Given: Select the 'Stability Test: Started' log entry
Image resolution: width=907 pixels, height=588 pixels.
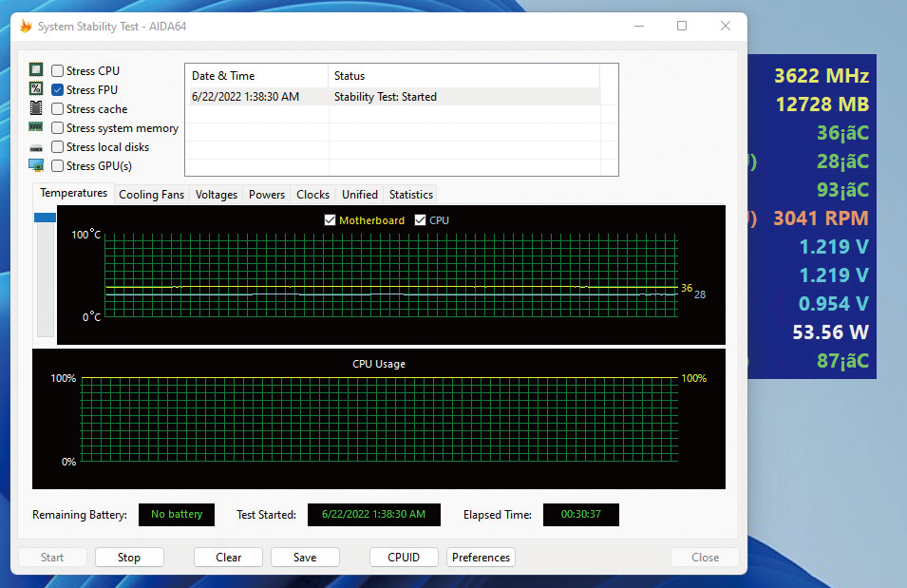Looking at the screenshot, I should 386,97.
